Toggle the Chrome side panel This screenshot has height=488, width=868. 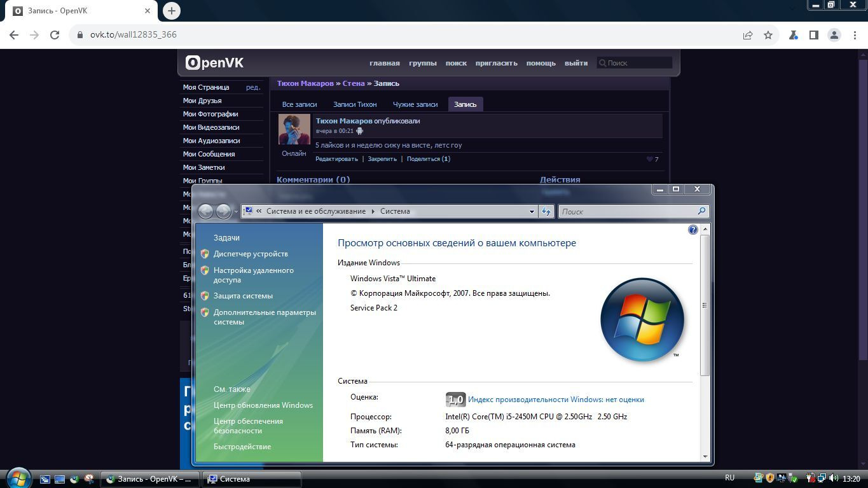pos(813,35)
